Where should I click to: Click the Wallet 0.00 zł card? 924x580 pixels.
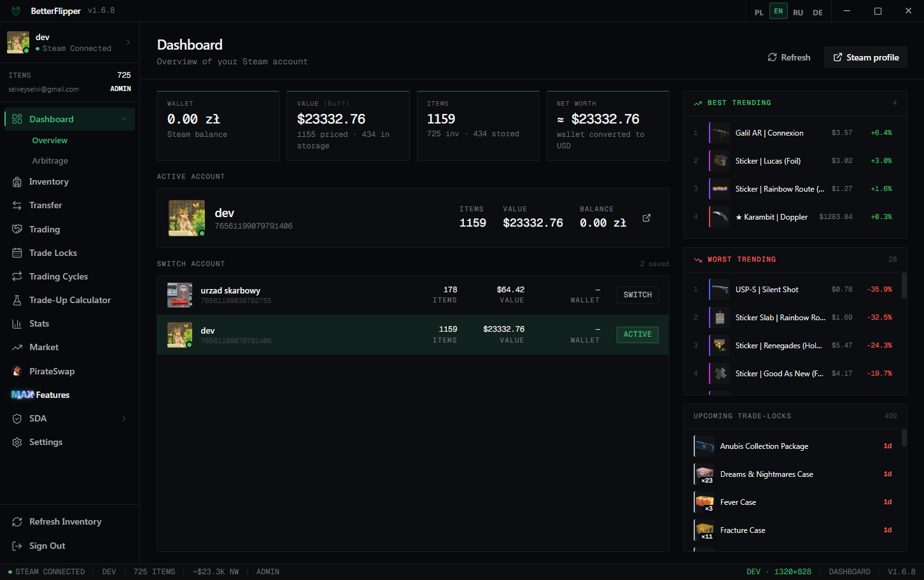click(218, 125)
